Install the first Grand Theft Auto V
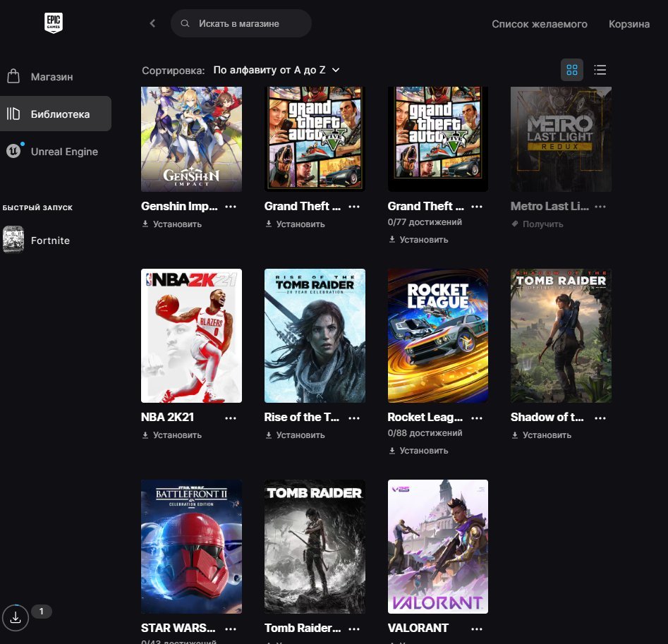Image resolution: width=668 pixels, height=644 pixels. 295,224
